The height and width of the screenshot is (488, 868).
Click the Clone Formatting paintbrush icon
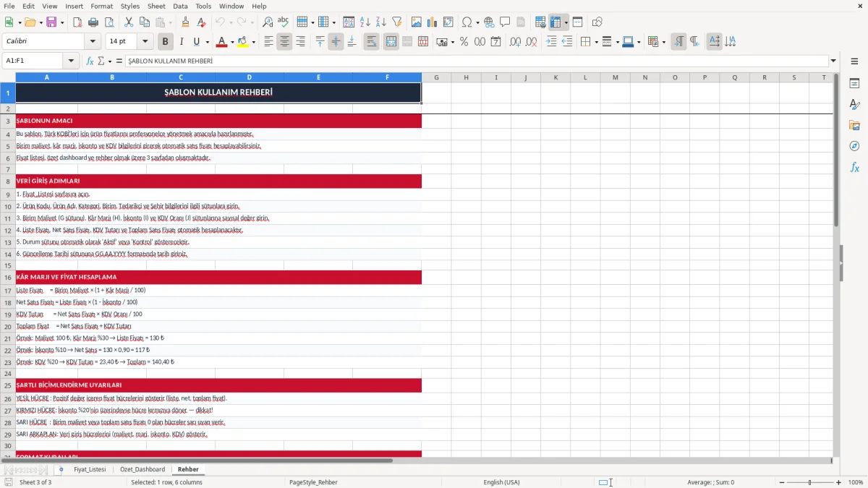click(185, 22)
